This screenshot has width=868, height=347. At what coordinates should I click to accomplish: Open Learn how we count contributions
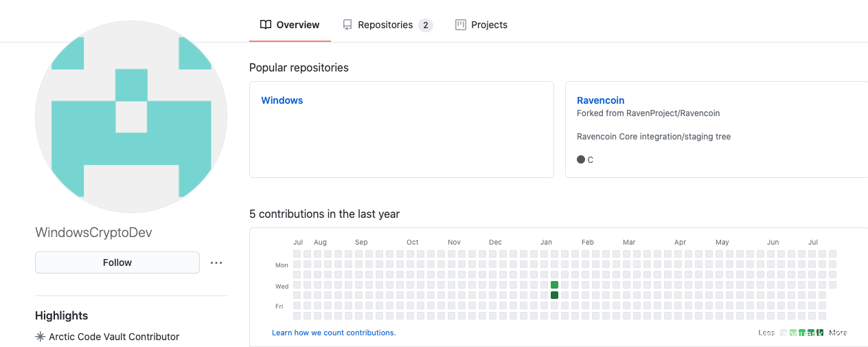point(334,333)
